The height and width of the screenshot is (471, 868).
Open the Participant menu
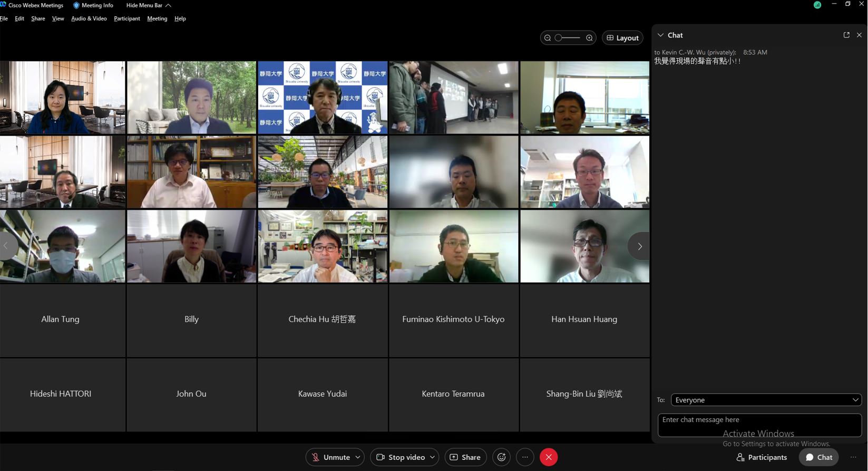click(x=127, y=18)
